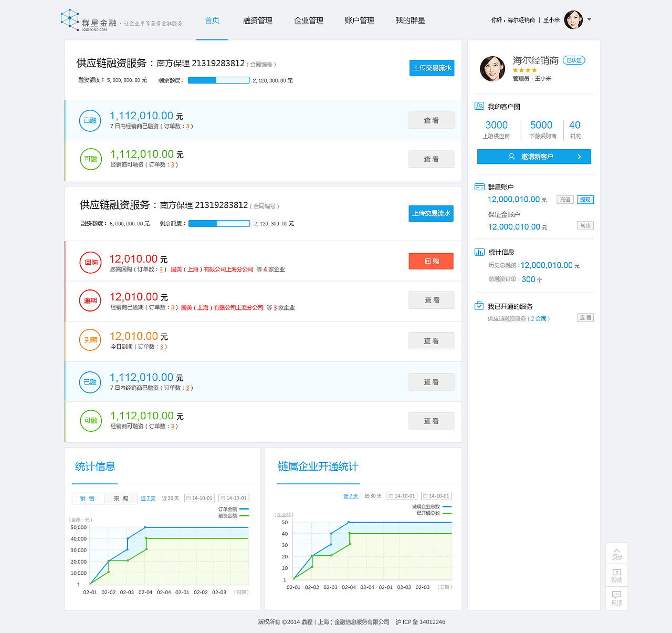This screenshot has width=672, height=633.
Task: Click the 可融 green circle icon
Action: (x=90, y=159)
